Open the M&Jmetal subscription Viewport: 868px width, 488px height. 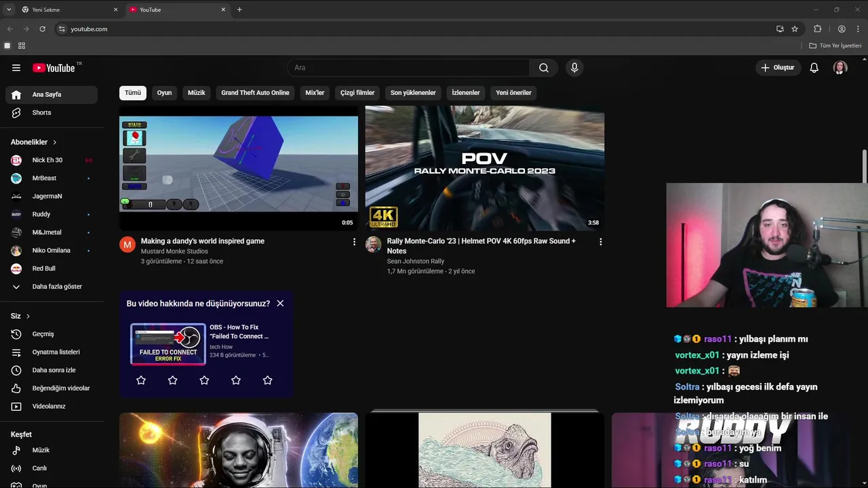coord(52,232)
